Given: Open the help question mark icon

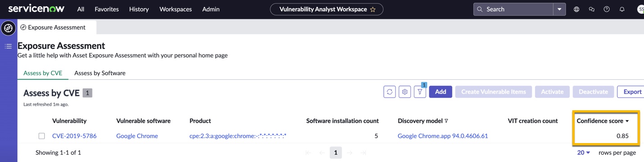Looking at the screenshot, I should tap(607, 9).
